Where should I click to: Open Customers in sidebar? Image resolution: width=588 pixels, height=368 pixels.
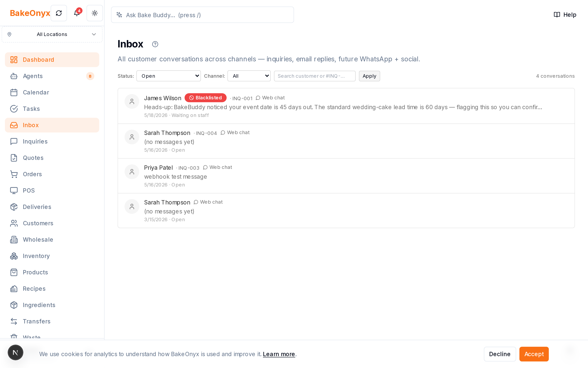(x=52, y=223)
